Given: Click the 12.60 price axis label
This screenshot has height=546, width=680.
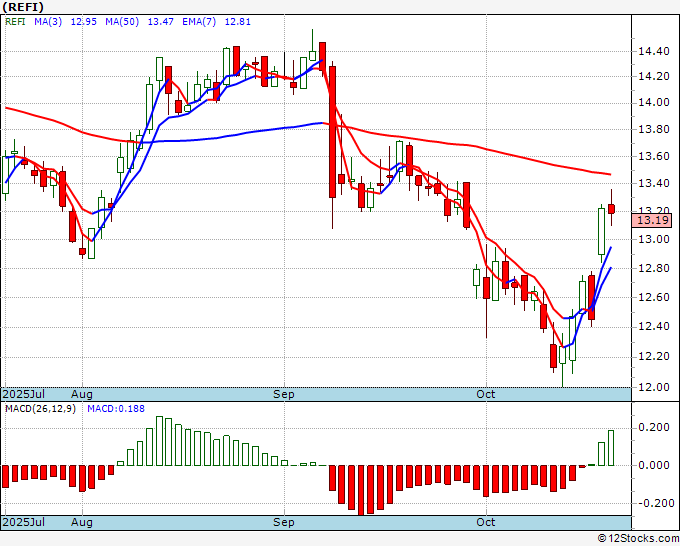Looking at the screenshot, I should 654,298.
